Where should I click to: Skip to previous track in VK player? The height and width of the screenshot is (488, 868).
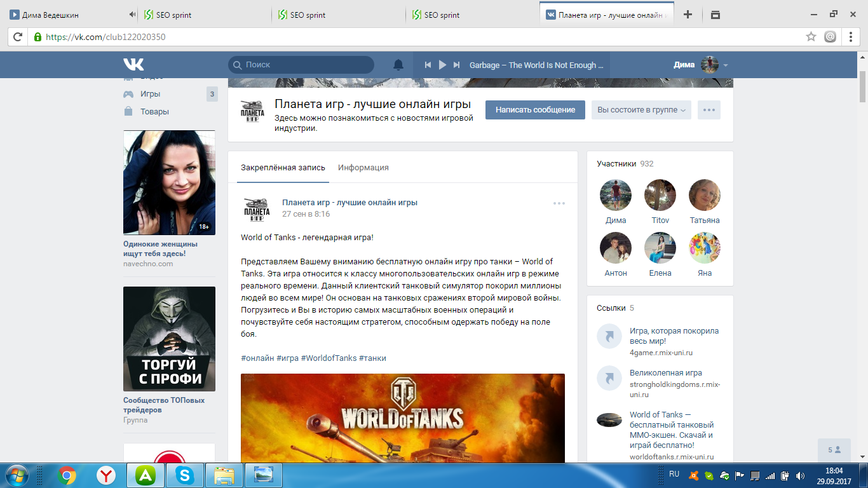(x=428, y=65)
